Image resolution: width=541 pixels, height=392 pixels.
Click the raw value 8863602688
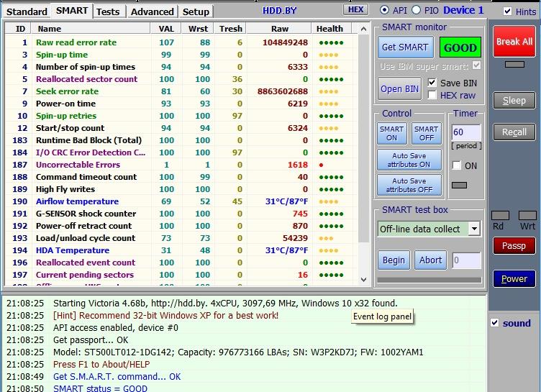pyautogui.click(x=283, y=91)
